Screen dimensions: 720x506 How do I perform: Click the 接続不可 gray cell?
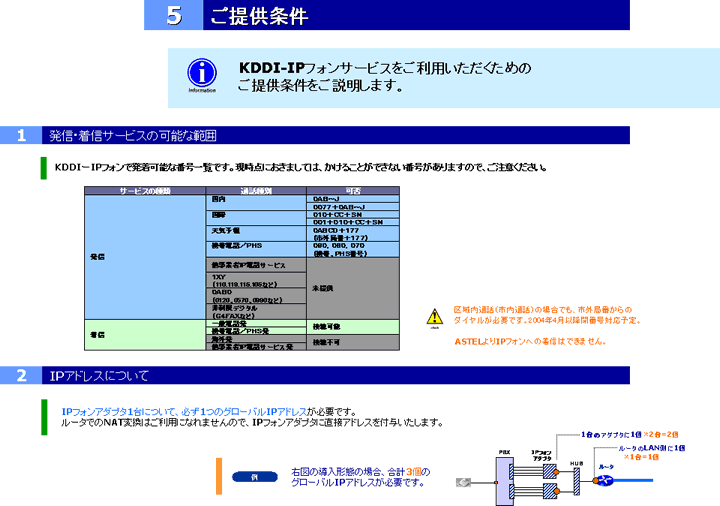tap(353, 342)
